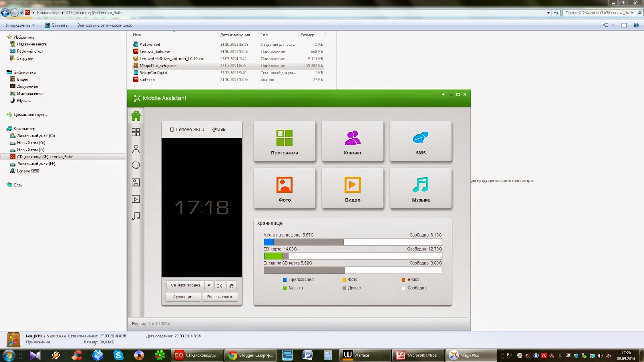The image size is (644, 362).
Task: Open the messages speech-bubble icon in the sidebar
Action: click(x=136, y=165)
